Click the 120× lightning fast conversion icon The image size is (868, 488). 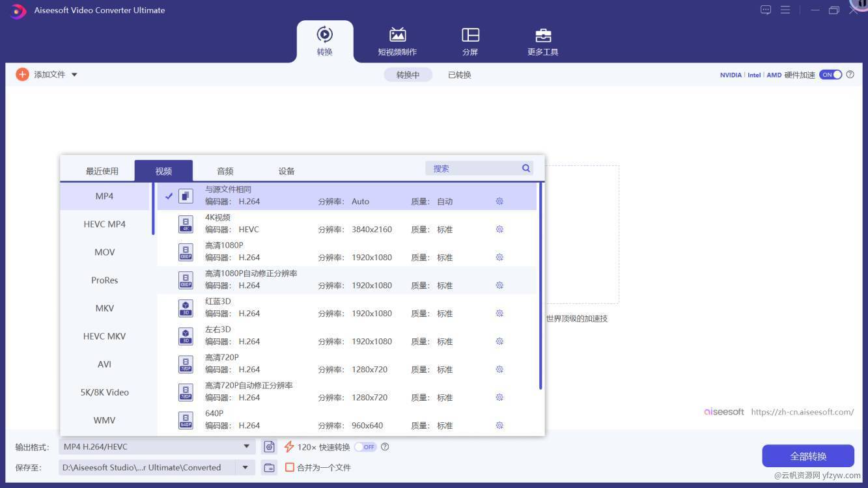[289, 447]
